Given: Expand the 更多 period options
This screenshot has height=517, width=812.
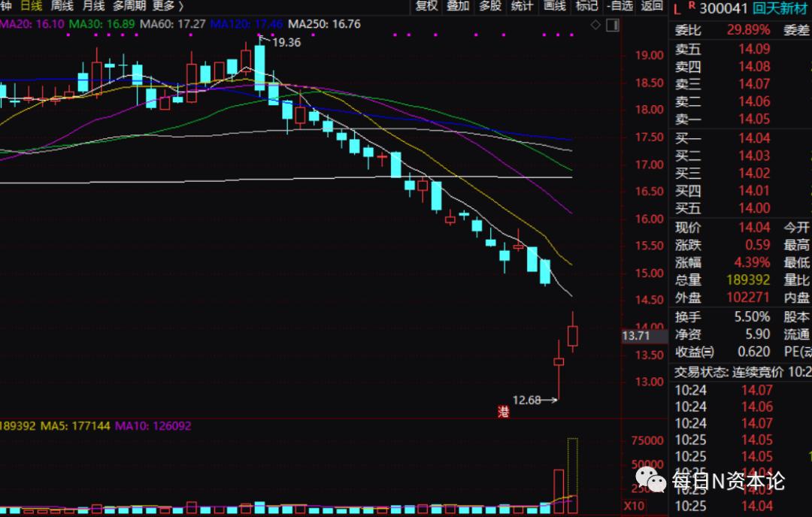Looking at the screenshot, I should [x=168, y=6].
